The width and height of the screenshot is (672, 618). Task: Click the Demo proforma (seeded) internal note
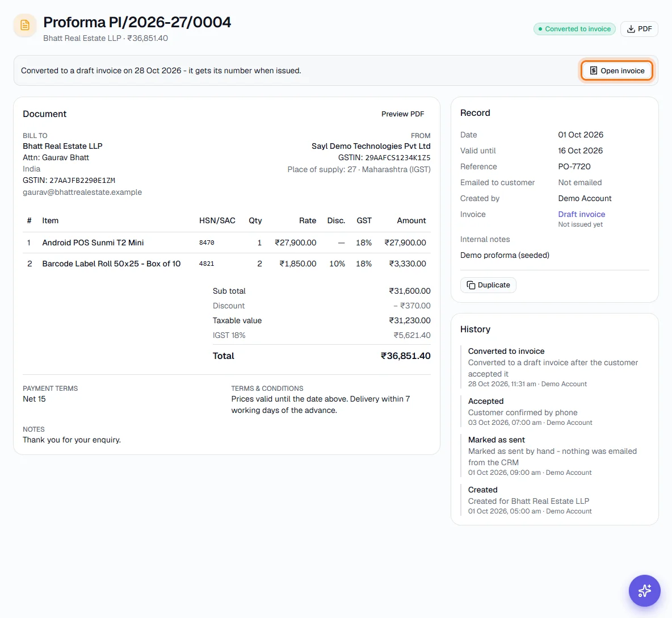(505, 255)
